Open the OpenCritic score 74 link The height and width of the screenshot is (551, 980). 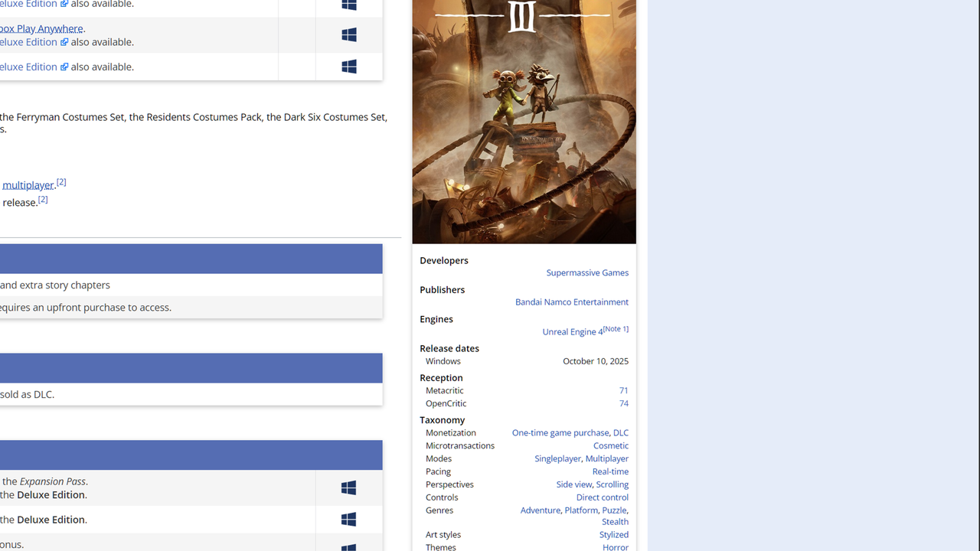[x=624, y=403]
